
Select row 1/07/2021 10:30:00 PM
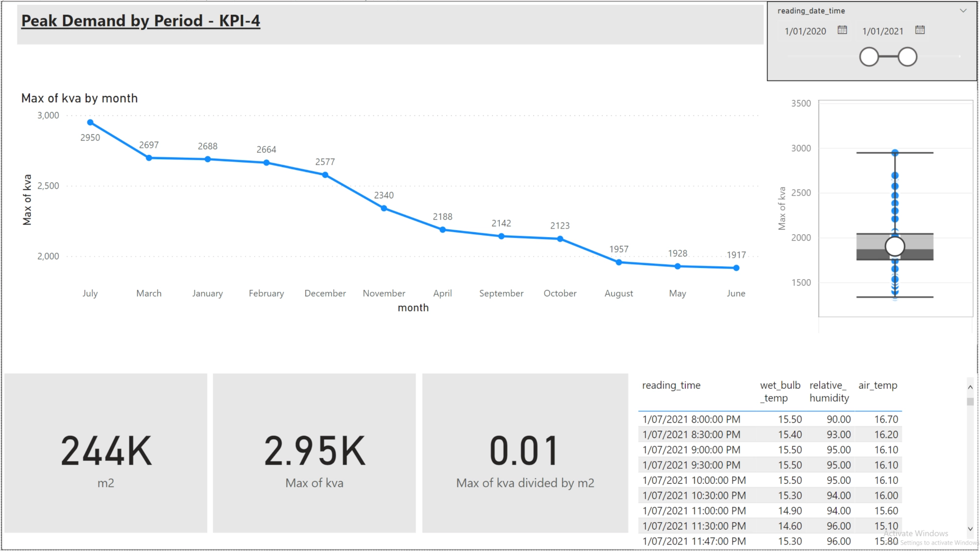(x=770, y=495)
